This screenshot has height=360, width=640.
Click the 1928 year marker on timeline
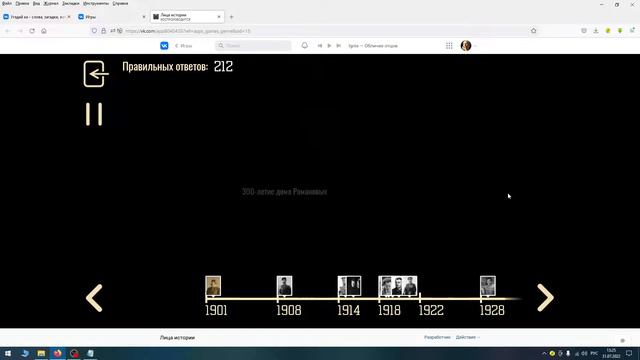492,310
